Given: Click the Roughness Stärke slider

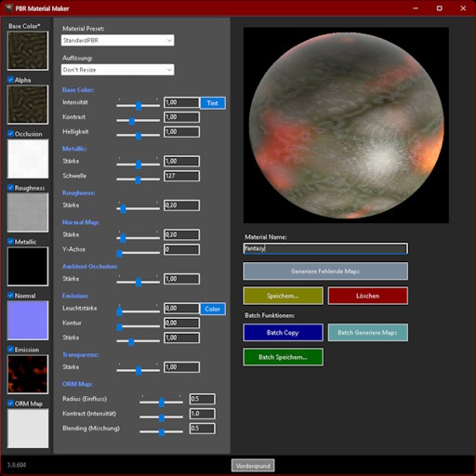Looking at the screenshot, I should click(139, 207).
